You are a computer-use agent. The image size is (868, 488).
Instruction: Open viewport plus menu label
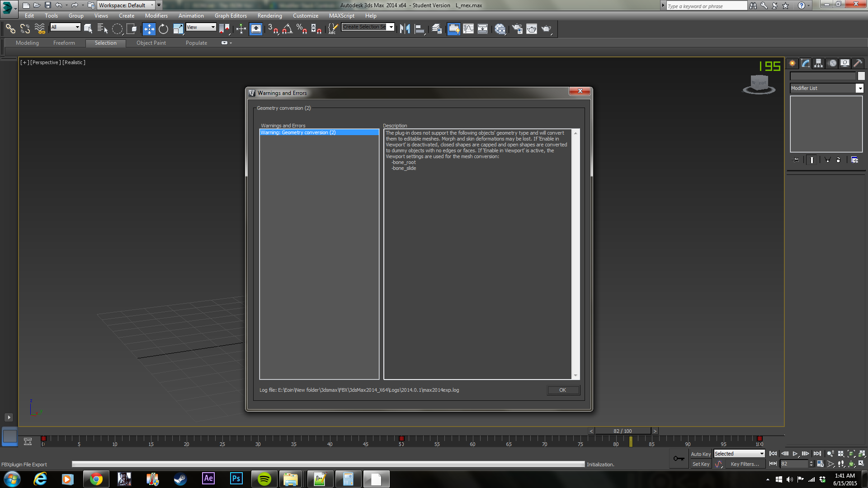[24, 62]
